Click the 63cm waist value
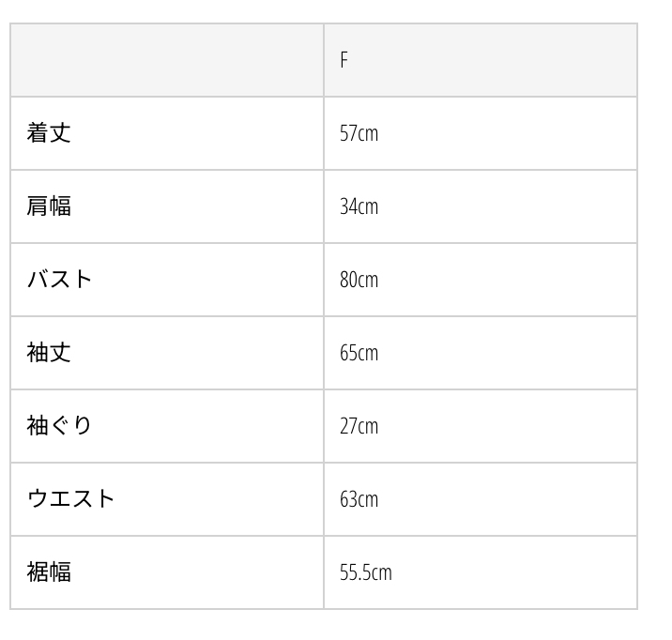Image resolution: width=672 pixels, height=640 pixels. [359, 499]
